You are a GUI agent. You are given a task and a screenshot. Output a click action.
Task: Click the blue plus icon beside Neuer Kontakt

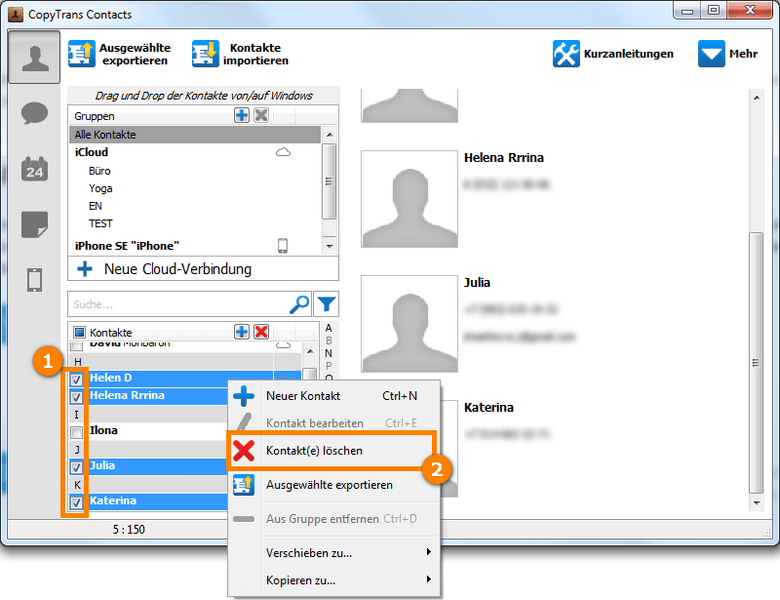click(x=244, y=396)
